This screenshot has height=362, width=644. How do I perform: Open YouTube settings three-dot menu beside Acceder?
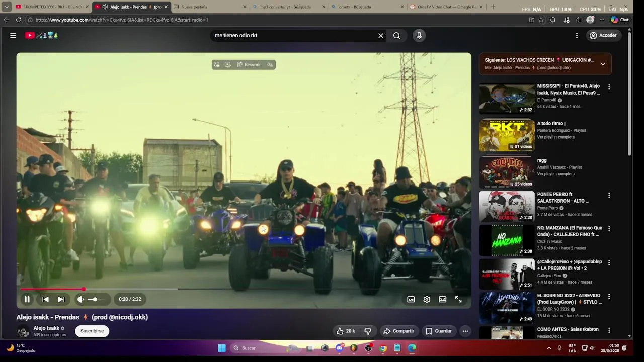(577, 35)
